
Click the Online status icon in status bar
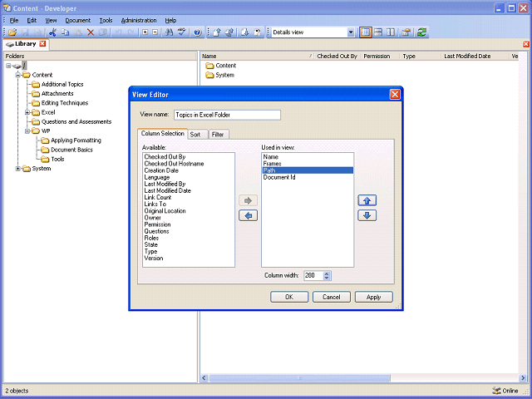coord(496,391)
